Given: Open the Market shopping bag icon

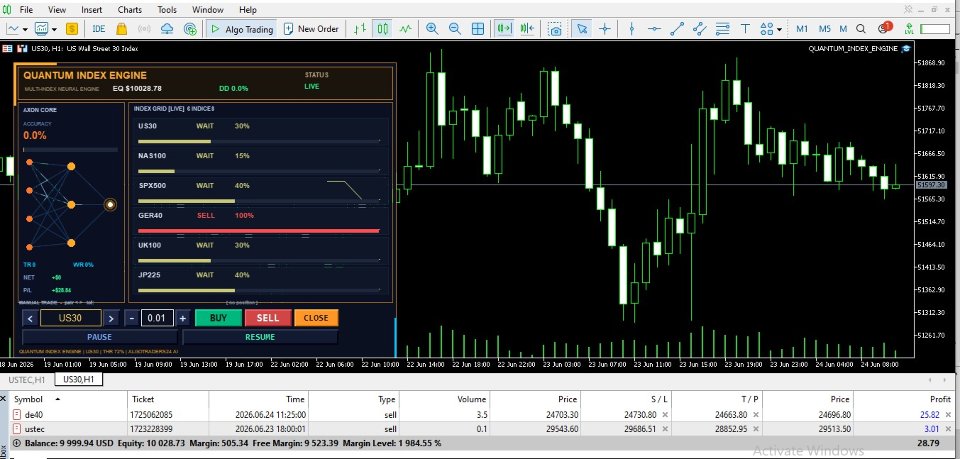Looking at the screenshot, I should [121, 28].
